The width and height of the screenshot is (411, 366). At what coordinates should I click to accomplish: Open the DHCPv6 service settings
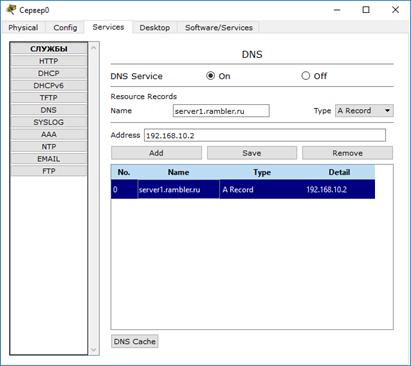pos(49,86)
